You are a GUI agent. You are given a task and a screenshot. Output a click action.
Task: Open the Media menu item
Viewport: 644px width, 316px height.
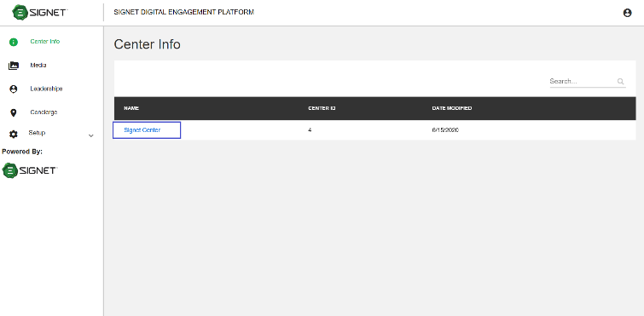[x=38, y=66]
